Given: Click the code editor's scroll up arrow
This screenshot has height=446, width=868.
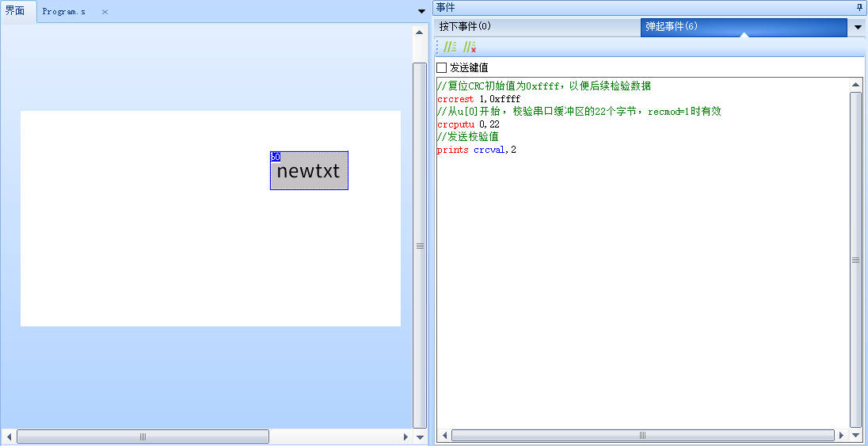Looking at the screenshot, I should [x=855, y=84].
